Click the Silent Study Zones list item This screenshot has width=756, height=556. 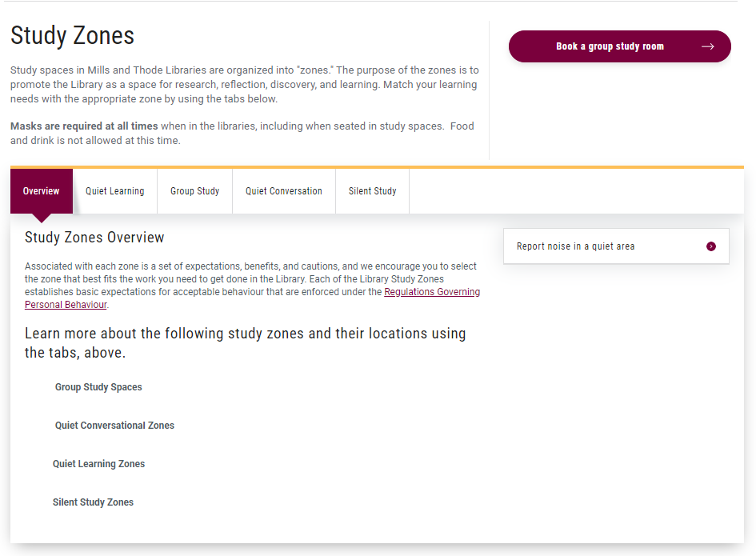coord(93,502)
